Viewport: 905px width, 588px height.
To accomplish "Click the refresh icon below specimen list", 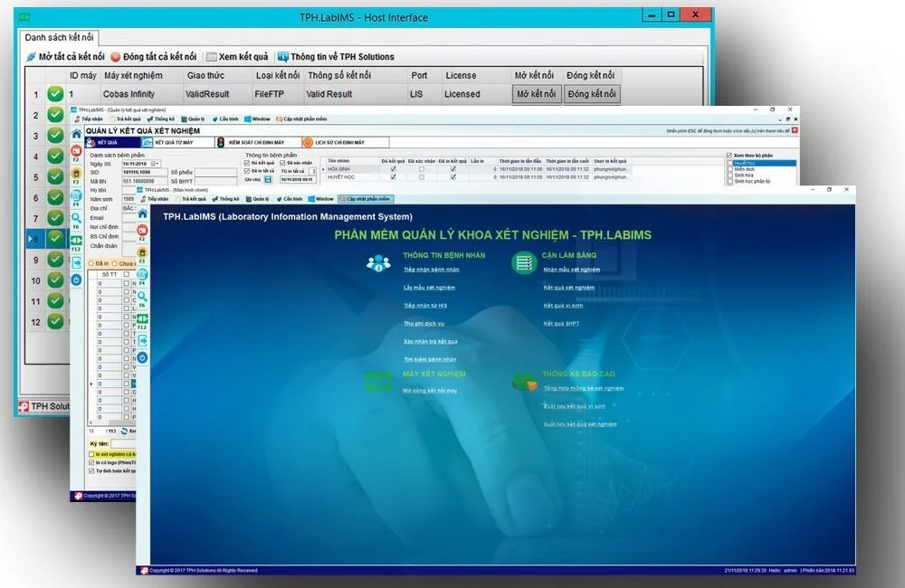I will click(x=124, y=431).
